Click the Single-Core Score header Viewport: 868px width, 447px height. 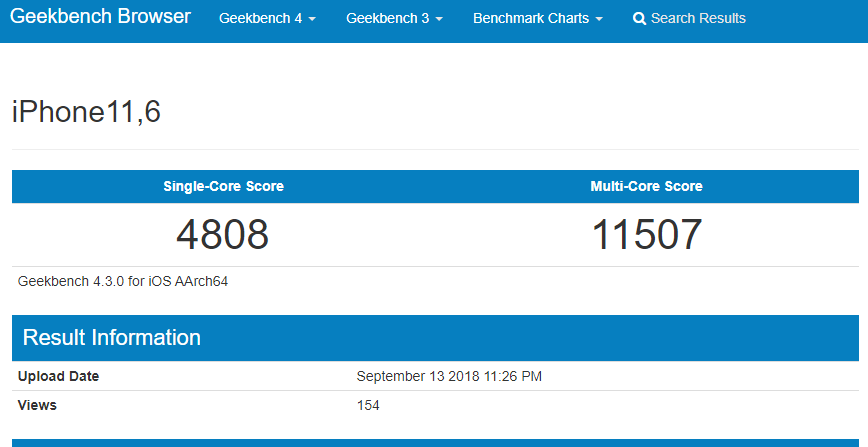[224, 186]
